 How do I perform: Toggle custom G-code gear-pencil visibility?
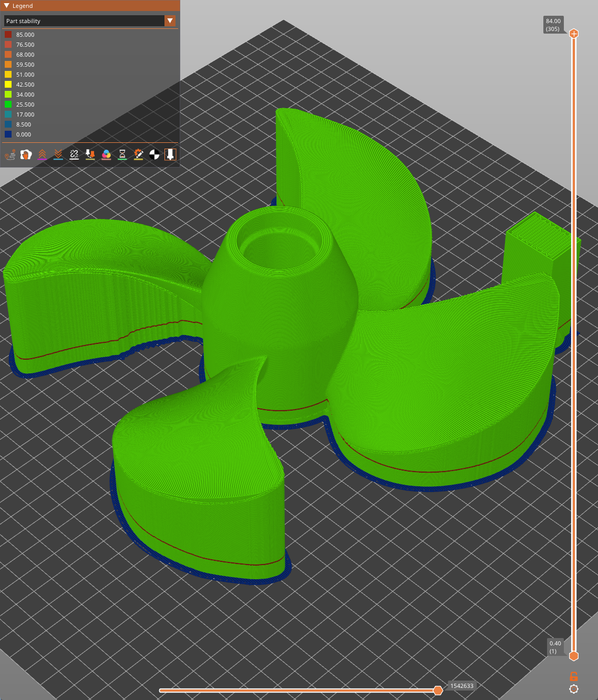[x=138, y=154]
